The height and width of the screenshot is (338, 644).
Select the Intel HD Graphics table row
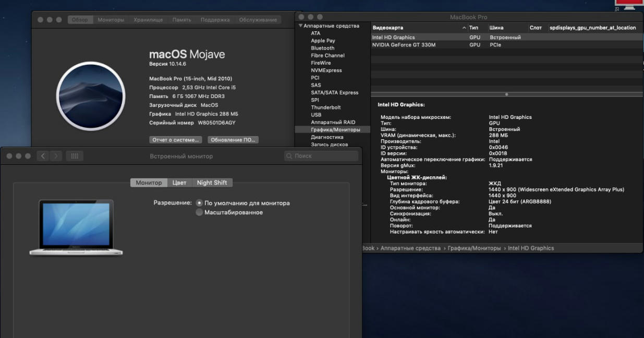pyautogui.click(x=506, y=38)
